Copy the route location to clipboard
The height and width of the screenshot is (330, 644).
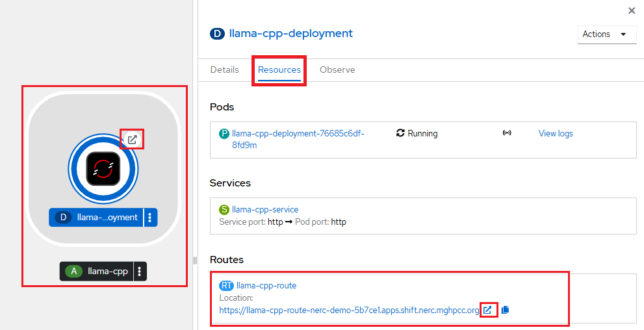click(506, 311)
